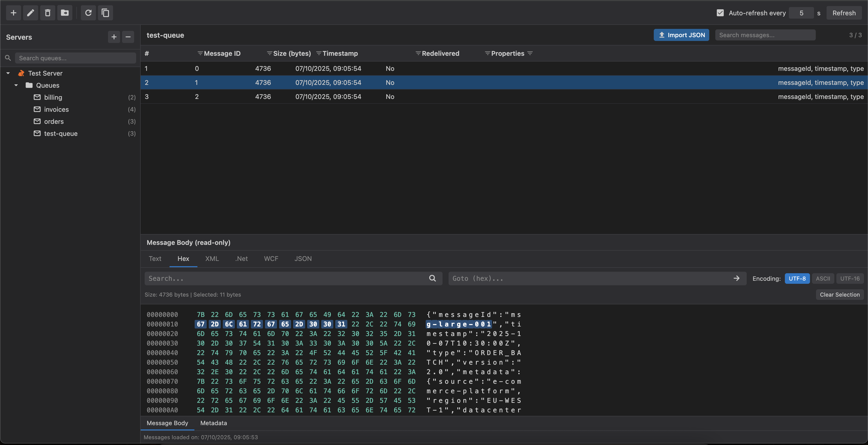Viewport: 868px width, 445px height.
Task: Click the copy messages icon in toolbar
Action: [105, 13]
